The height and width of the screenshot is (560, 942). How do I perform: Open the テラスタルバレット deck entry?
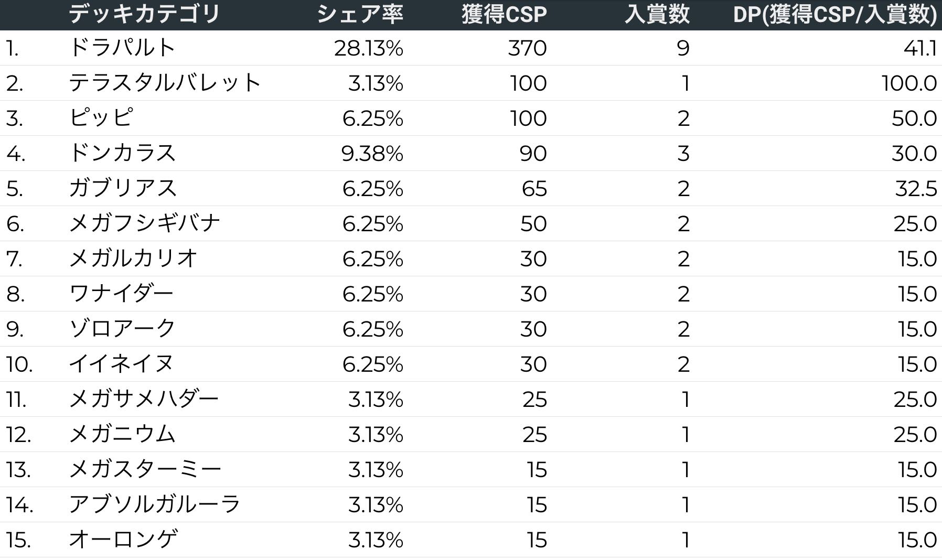tap(165, 83)
